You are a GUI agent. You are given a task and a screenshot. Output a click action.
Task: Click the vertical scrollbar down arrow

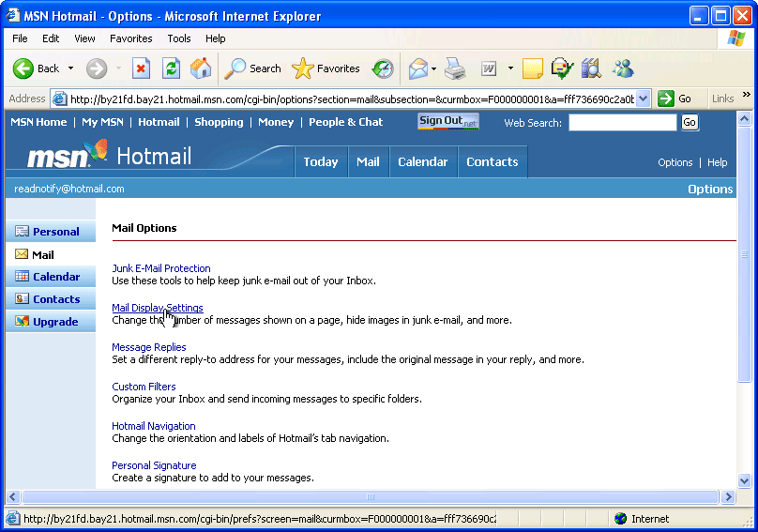(745, 480)
